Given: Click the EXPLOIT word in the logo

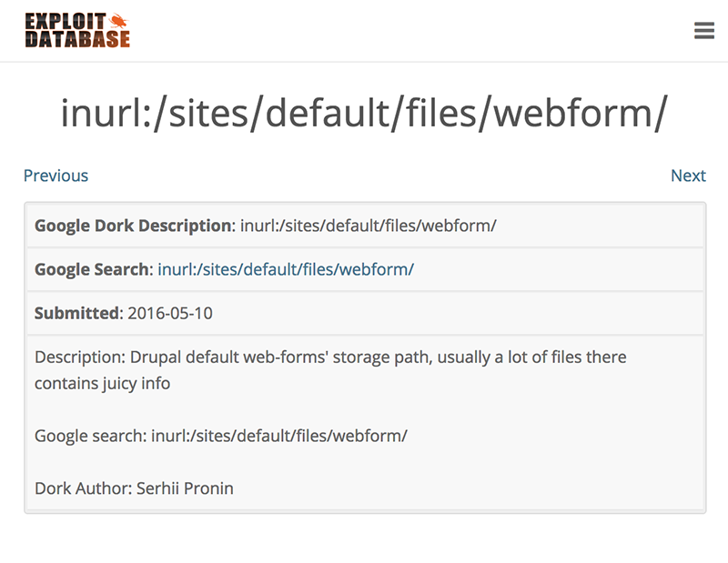Looking at the screenshot, I should click(x=64, y=20).
